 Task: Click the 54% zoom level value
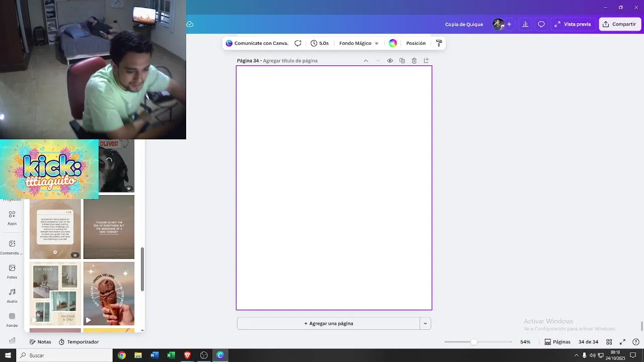coord(525,342)
